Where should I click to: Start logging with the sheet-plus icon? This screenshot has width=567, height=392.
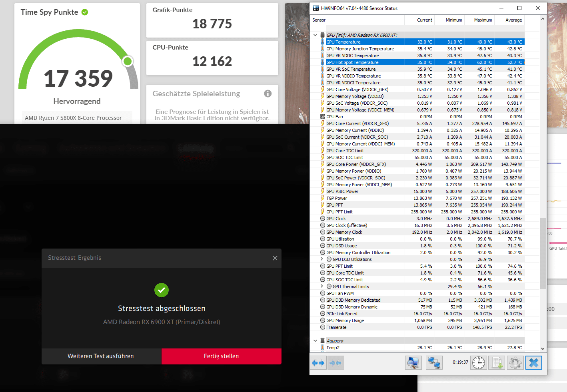point(497,363)
